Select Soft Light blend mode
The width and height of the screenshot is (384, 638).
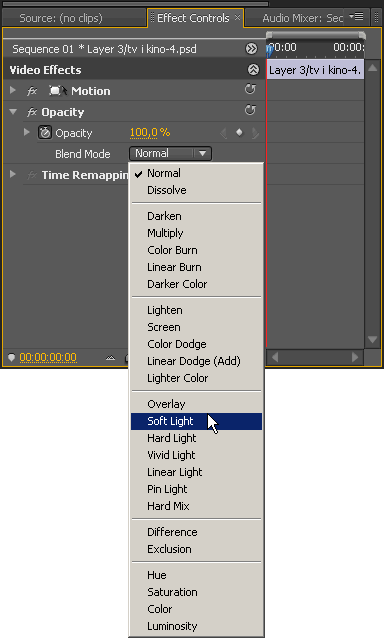(x=196, y=421)
